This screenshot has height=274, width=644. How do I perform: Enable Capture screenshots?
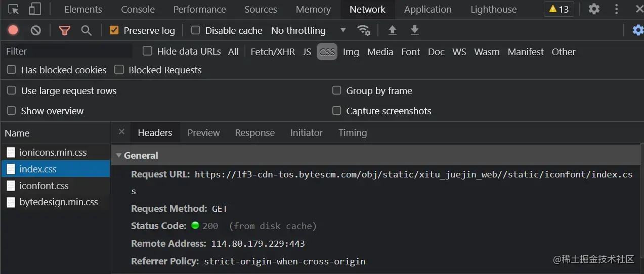pyautogui.click(x=336, y=111)
